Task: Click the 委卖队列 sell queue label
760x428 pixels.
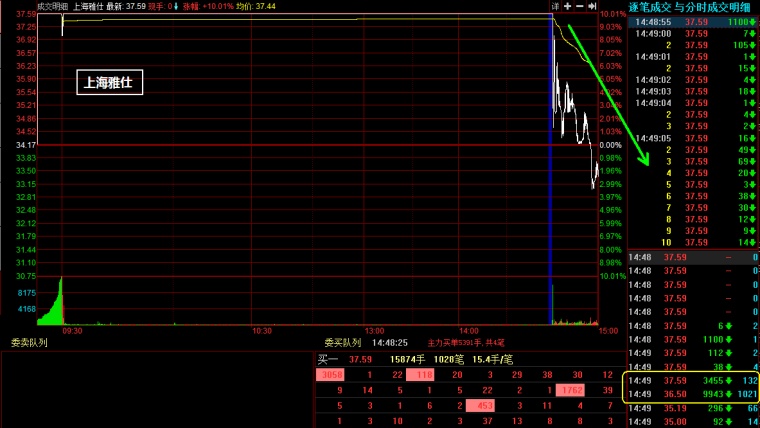Action: click(x=29, y=343)
